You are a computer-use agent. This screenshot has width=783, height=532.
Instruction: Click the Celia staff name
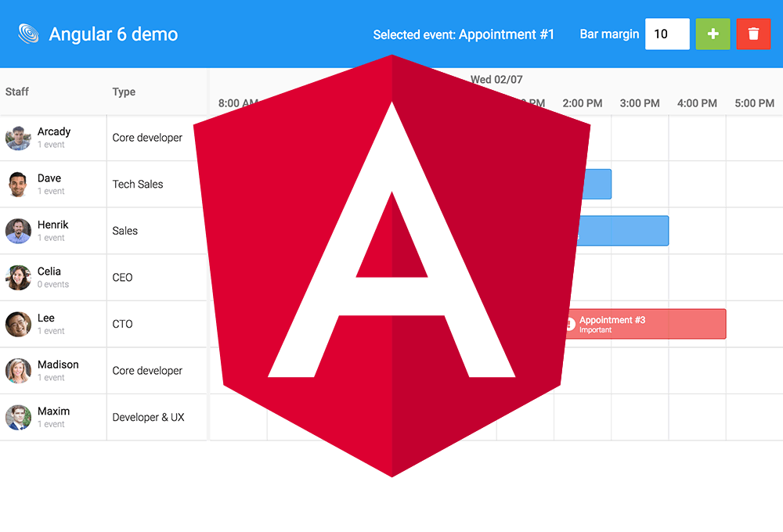click(x=49, y=271)
